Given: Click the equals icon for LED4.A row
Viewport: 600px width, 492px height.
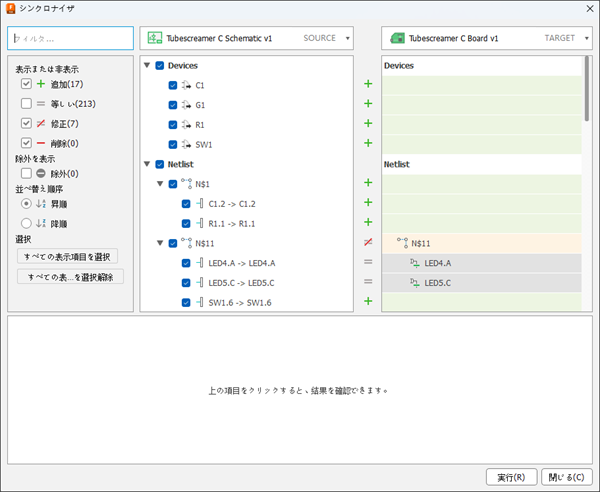Looking at the screenshot, I should pyautogui.click(x=368, y=262).
